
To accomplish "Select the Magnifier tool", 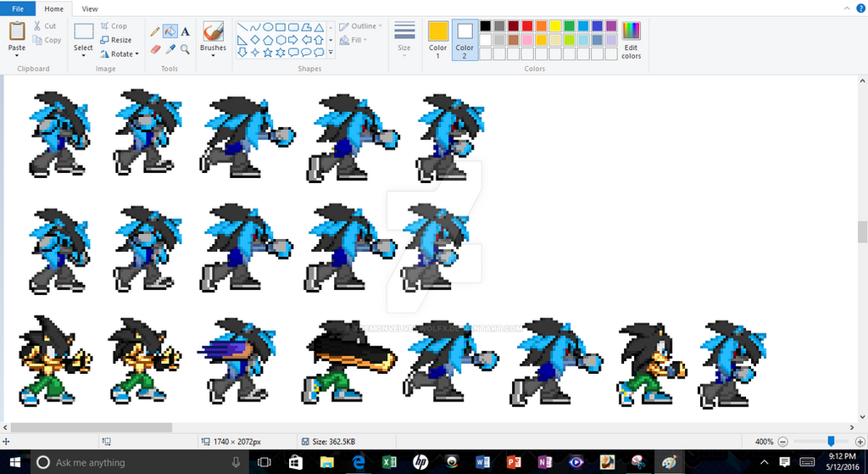I will pyautogui.click(x=185, y=49).
